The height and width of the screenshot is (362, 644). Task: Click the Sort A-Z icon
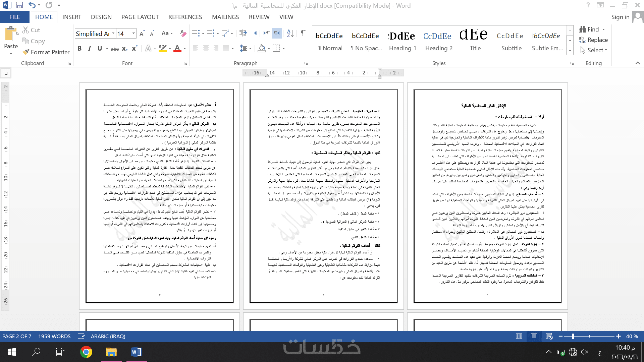click(x=290, y=33)
